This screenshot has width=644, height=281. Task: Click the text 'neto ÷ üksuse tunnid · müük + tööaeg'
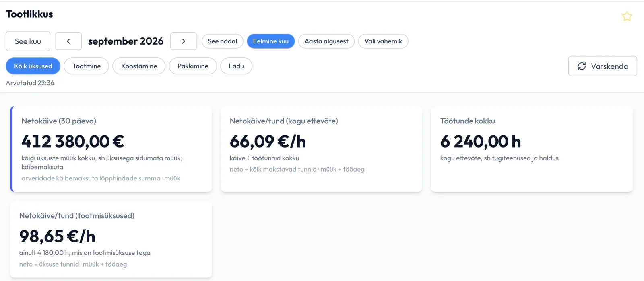73,264
